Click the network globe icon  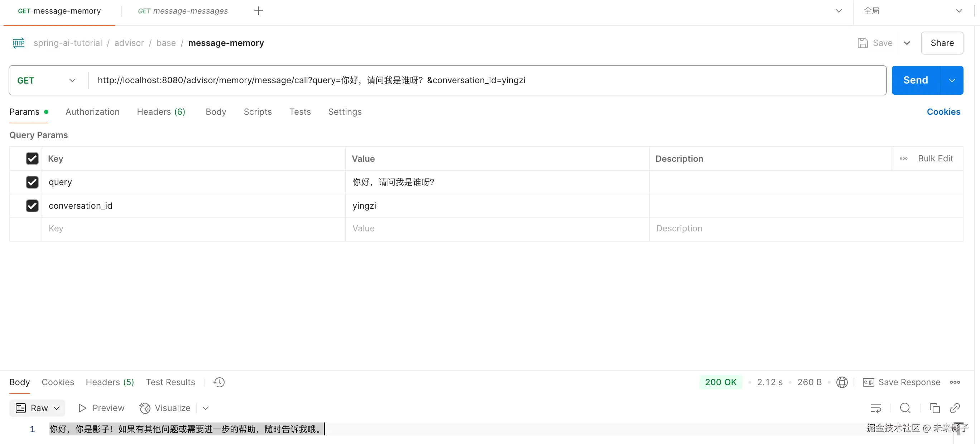click(842, 382)
